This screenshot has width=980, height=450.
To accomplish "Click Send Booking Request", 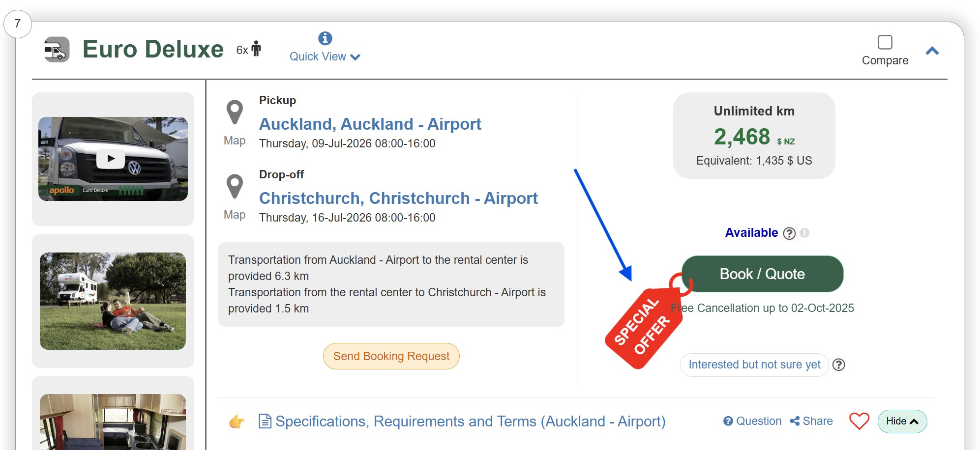I will pyautogui.click(x=391, y=356).
